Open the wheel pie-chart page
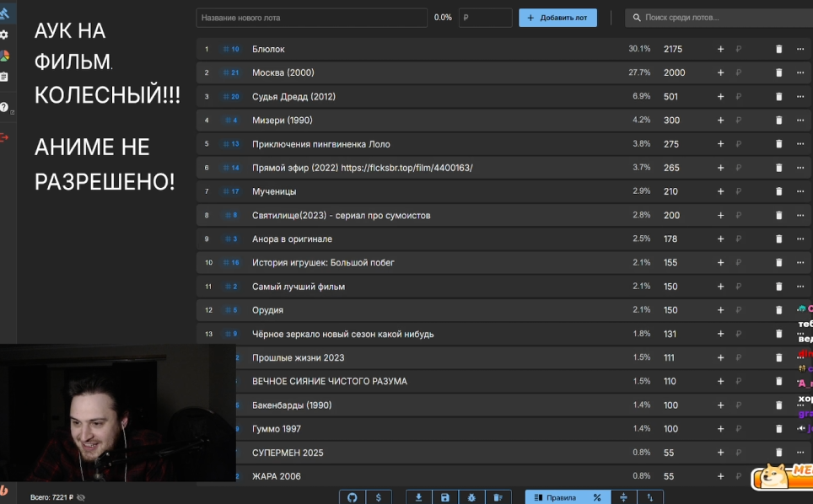The image size is (813, 504). pyautogui.click(x=4, y=56)
